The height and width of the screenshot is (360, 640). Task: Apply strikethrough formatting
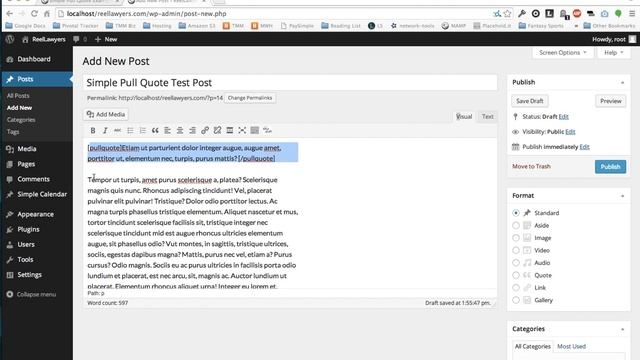[x=118, y=131]
